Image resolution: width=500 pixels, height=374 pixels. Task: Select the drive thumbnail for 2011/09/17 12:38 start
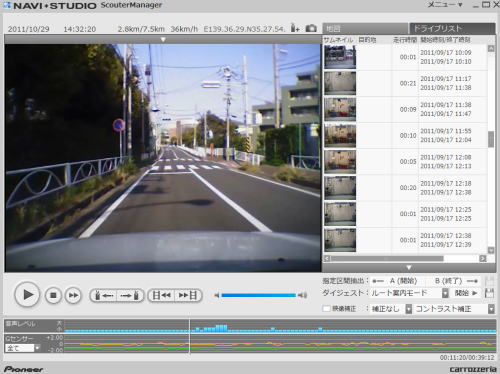point(340,240)
